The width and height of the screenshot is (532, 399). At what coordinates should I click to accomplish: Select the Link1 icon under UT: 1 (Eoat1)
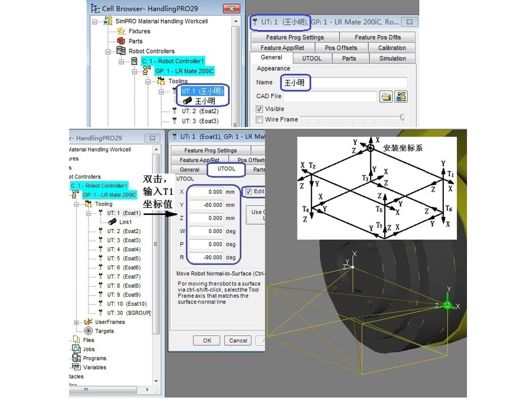[x=112, y=222]
